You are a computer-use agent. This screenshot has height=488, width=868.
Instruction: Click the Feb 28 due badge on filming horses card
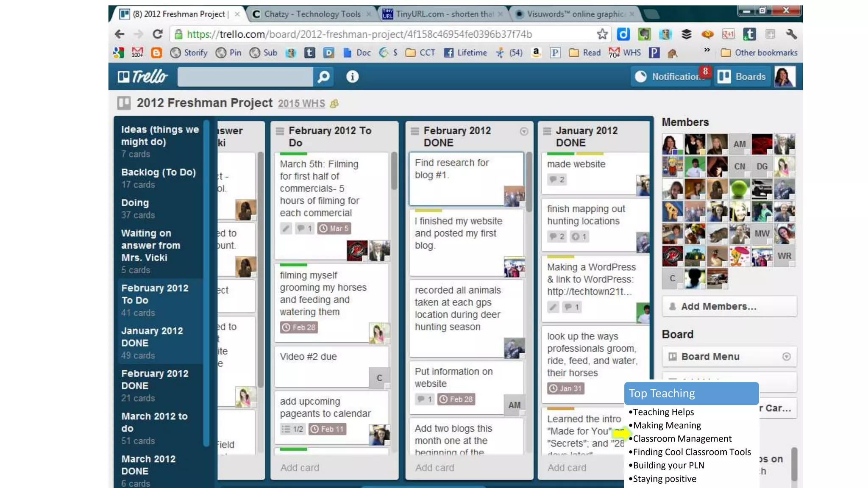pos(299,327)
